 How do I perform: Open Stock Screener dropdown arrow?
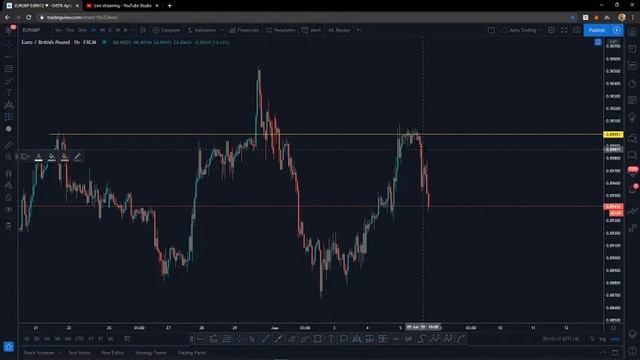click(59, 353)
